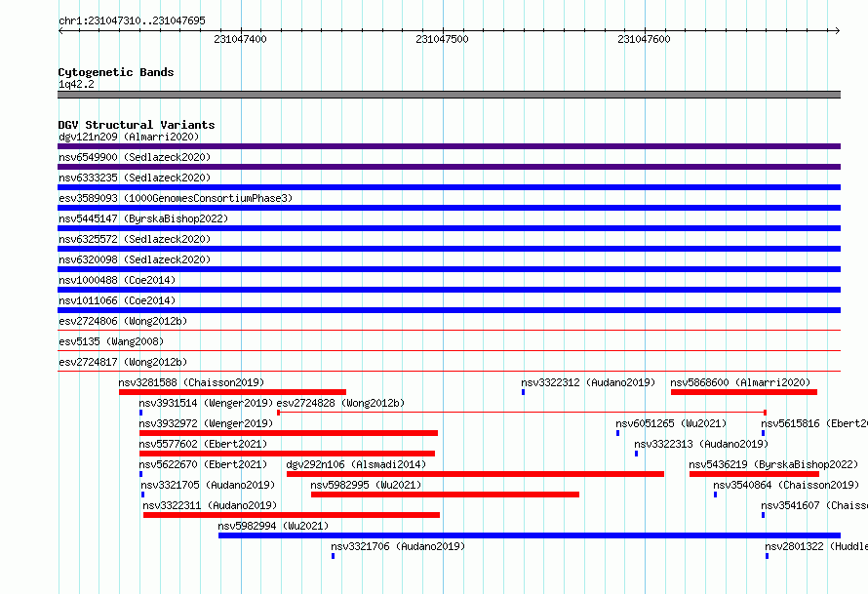Click the nsv3322313 (Audano2019) blue marker
The image size is (868, 594).
pos(636,454)
